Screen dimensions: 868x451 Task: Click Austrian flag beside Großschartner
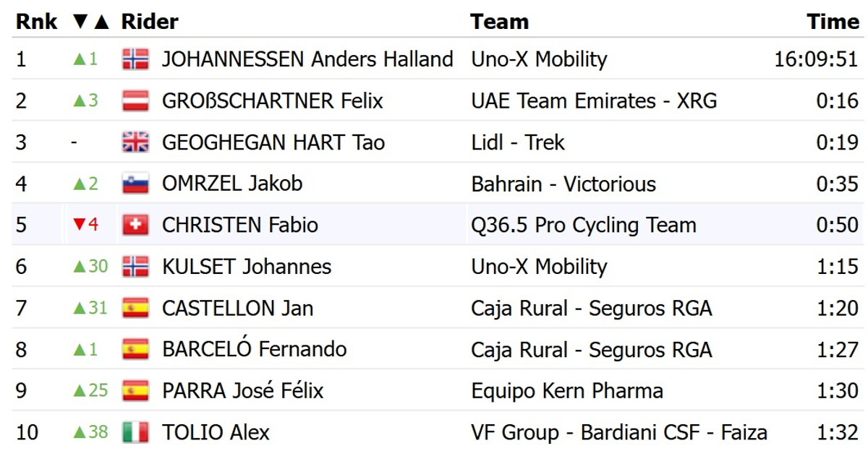pyautogui.click(x=135, y=100)
